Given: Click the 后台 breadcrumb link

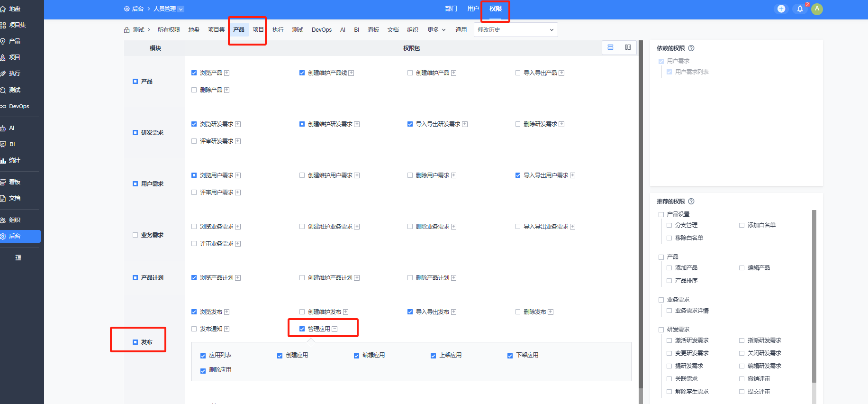Looking at the screenshot, I should coord(137,9).
